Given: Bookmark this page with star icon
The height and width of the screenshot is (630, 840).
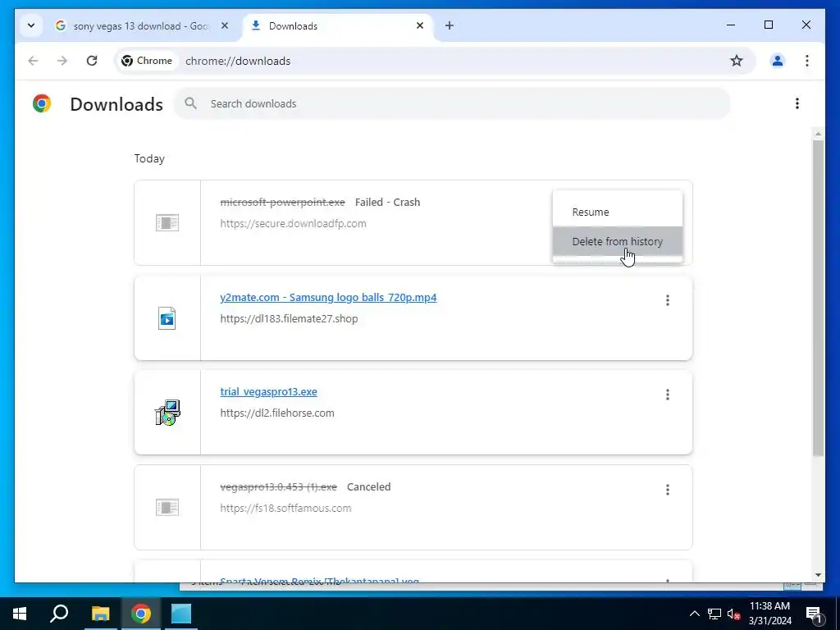Looking at the screenshot, I should pos(737,61).
